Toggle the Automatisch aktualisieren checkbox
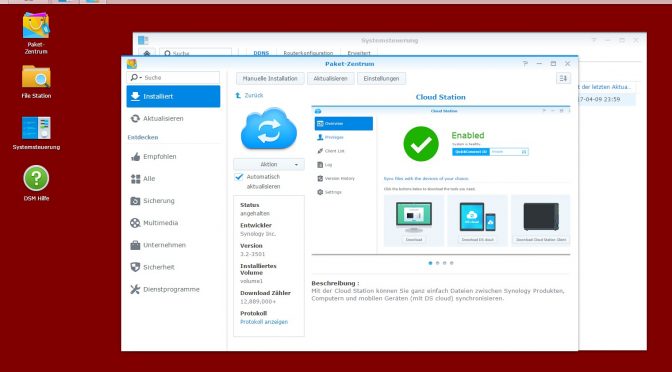The image size is (672, 372). pos(239,177)
